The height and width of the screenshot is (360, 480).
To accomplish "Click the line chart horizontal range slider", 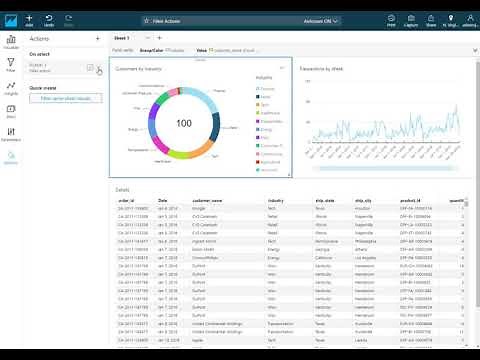I will [385, 168].
